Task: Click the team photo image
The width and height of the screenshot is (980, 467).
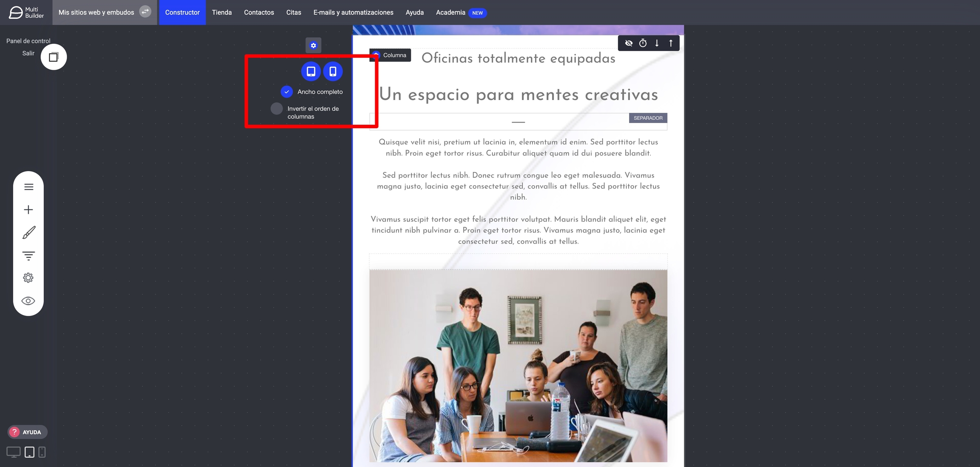Action: coord(518,365)
